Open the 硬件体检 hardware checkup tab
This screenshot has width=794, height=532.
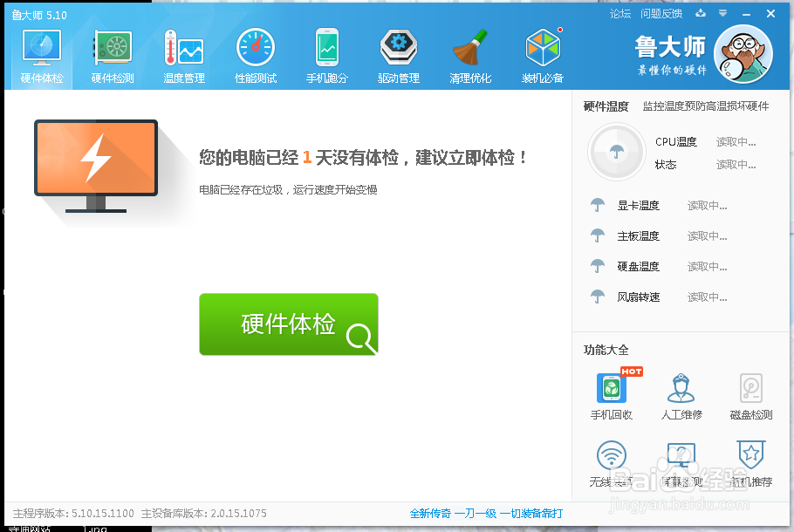[x=42, y=56]
